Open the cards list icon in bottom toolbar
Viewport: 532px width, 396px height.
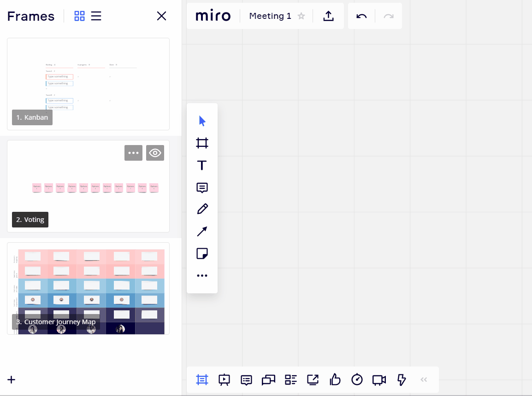[x=291, y=380]
